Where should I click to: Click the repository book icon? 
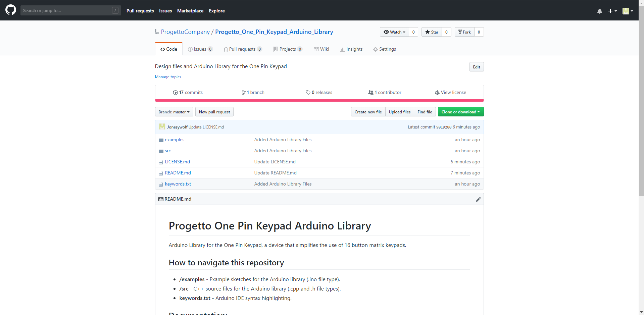click(x=157, y=32)
